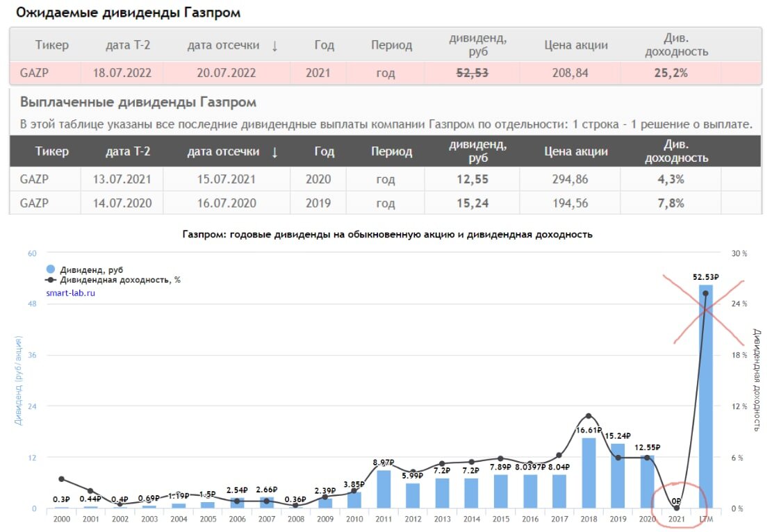Click the 2018 dividend bar 16.61₽

coord(589,473)
